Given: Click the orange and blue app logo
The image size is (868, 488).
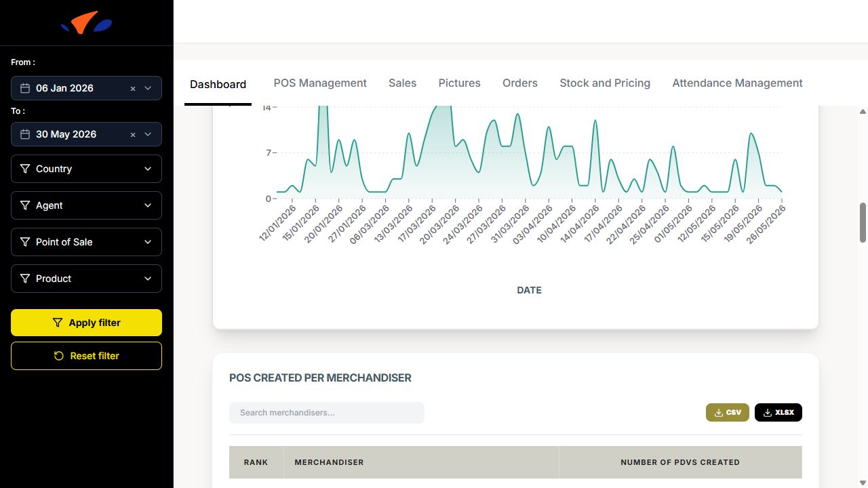Looking at the screenshot, I should click(x=86, y=23).
